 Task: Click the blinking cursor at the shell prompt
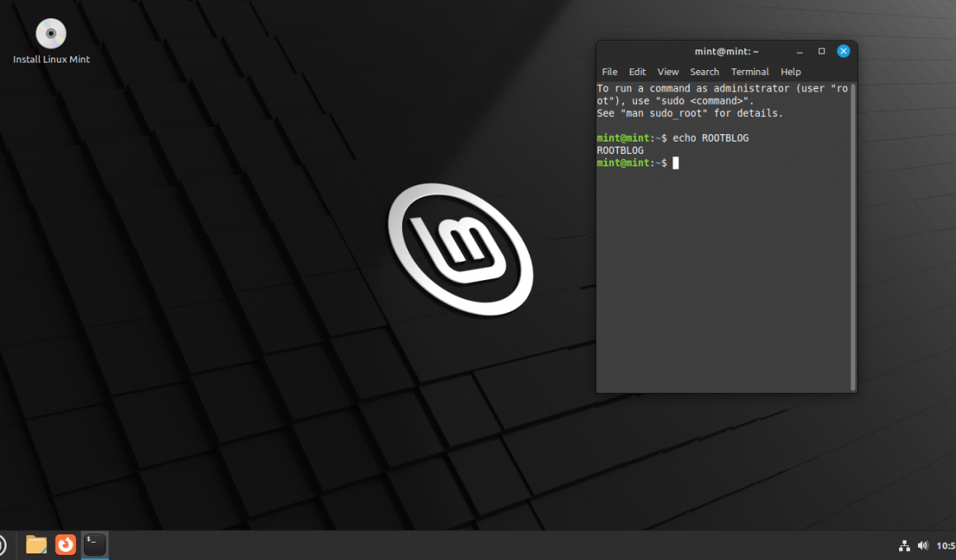[x=676, y=162]
